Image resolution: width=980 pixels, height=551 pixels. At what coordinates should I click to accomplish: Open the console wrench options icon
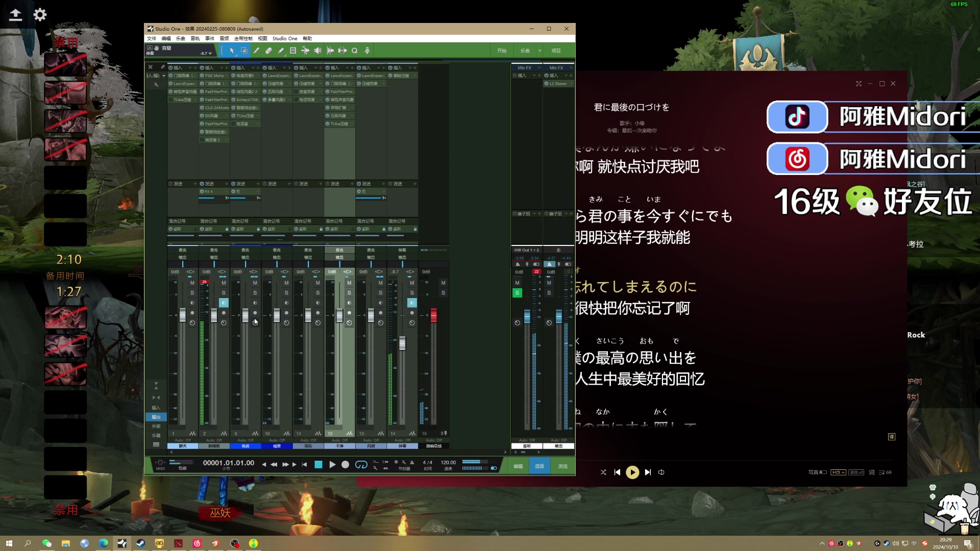[156, 85]
